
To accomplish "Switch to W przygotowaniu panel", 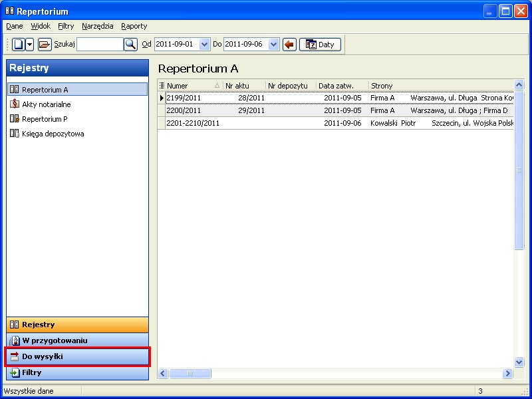I will tap(77, 340).
